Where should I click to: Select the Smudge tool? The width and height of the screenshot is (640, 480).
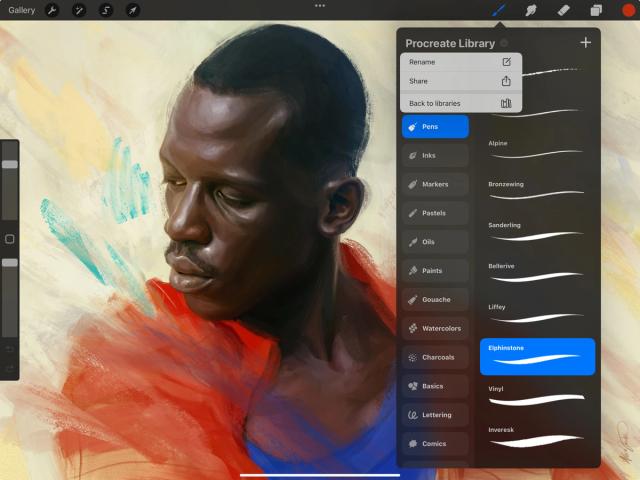[531, 10]
